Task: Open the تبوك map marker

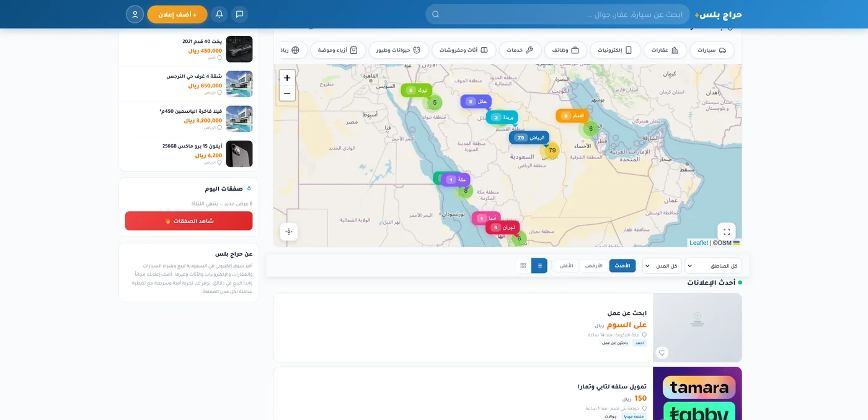Action: click(x=417, y=90)
